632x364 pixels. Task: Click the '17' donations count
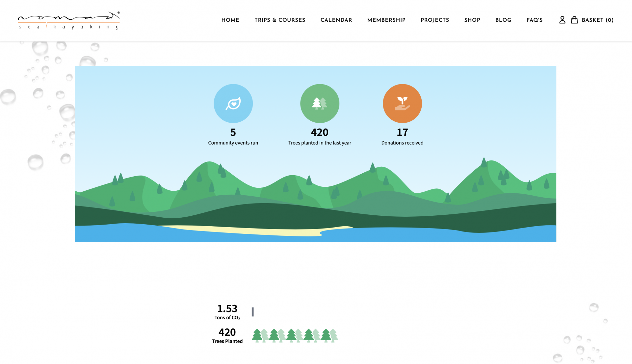click(402, 132)
